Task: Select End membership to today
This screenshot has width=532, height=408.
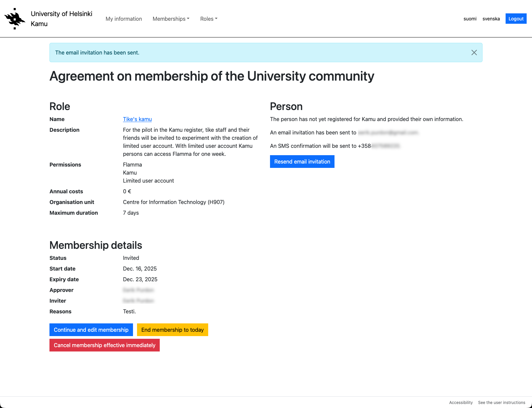Action: tap(172, 330)
